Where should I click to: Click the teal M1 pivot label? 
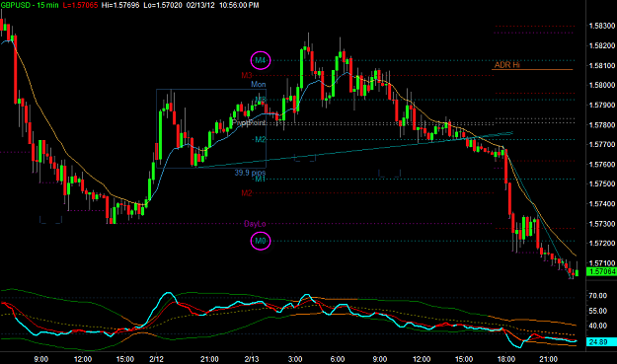coord(261,179)
